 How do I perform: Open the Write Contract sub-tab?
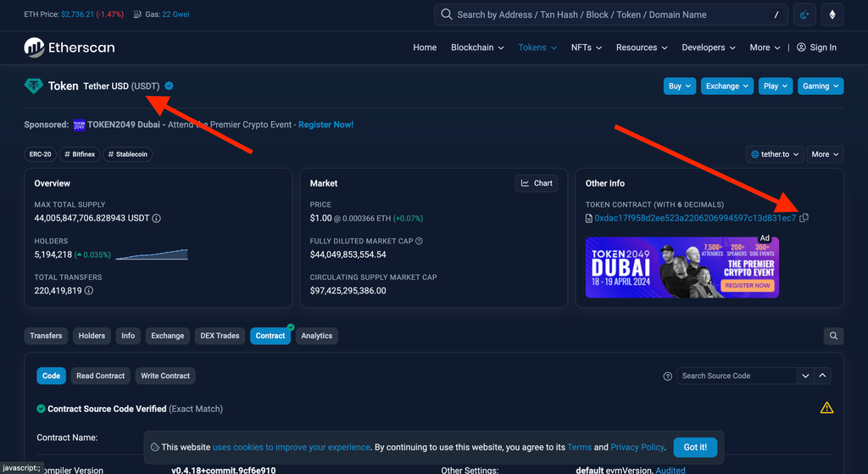click(x=165, y=376)
